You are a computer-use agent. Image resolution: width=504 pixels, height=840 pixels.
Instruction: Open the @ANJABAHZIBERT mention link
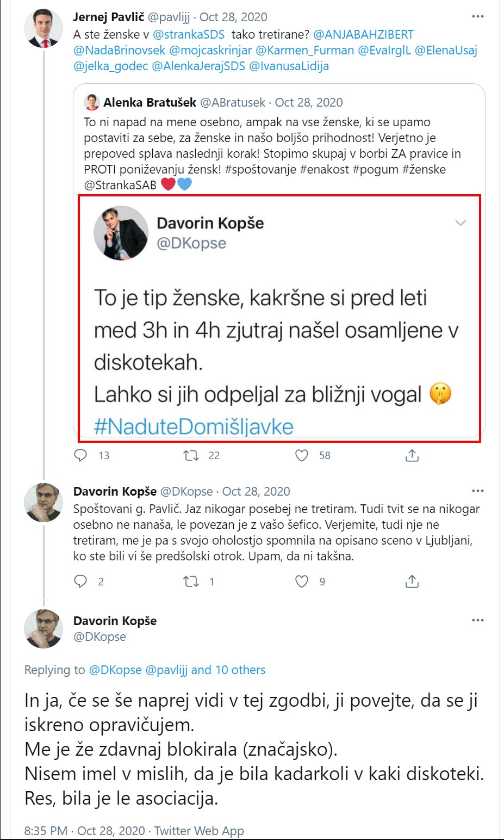point(363,35)
